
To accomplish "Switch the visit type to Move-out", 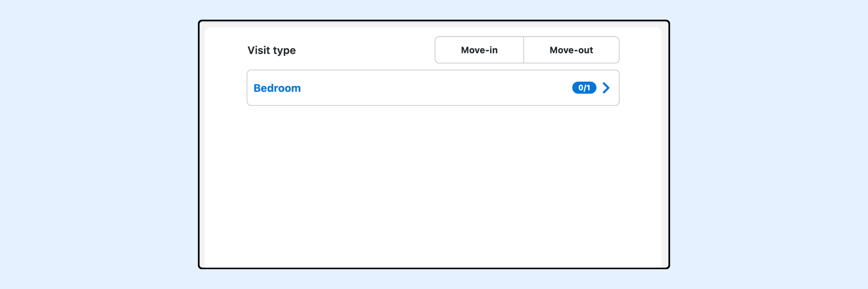I will (x=571, y=50).
